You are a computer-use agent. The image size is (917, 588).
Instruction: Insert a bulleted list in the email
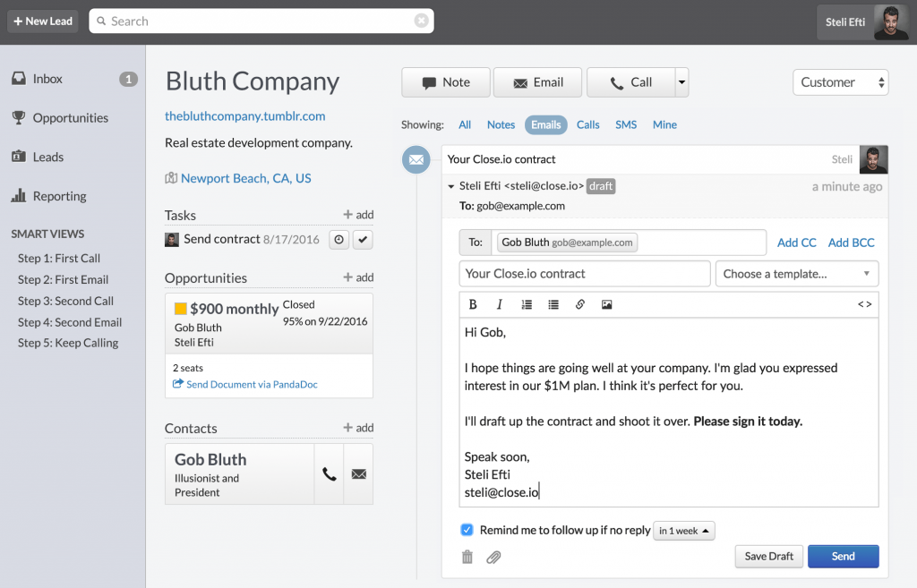[553, 304]
